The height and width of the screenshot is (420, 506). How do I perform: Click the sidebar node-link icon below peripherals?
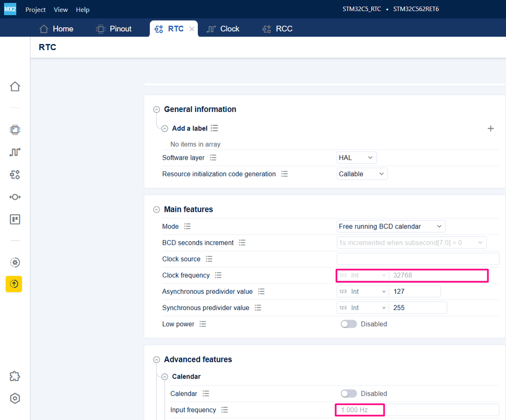point(15,197)
